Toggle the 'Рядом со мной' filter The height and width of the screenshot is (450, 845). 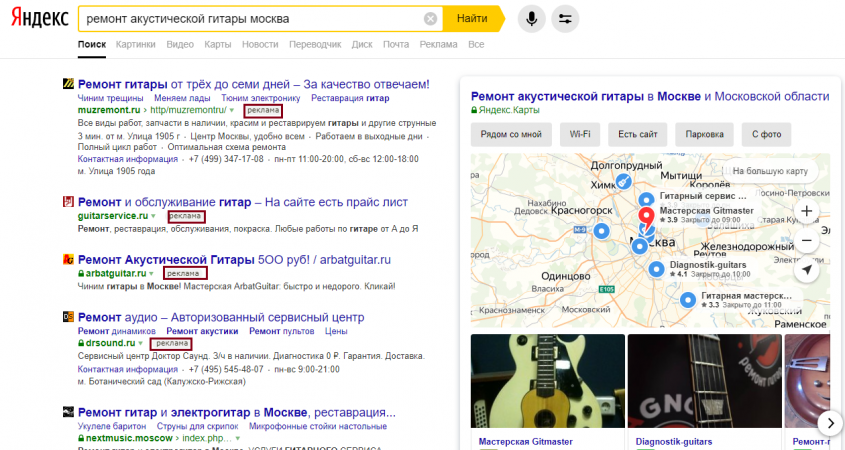point(511,133)
